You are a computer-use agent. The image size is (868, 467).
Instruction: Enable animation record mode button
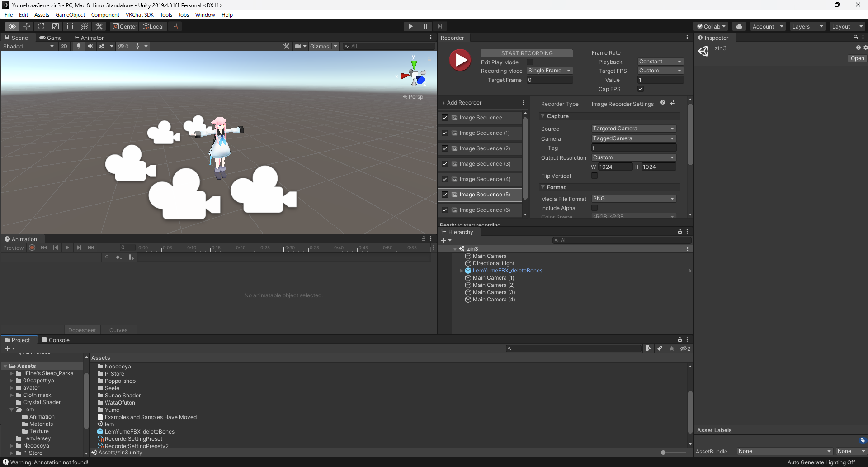coord(32,248)
